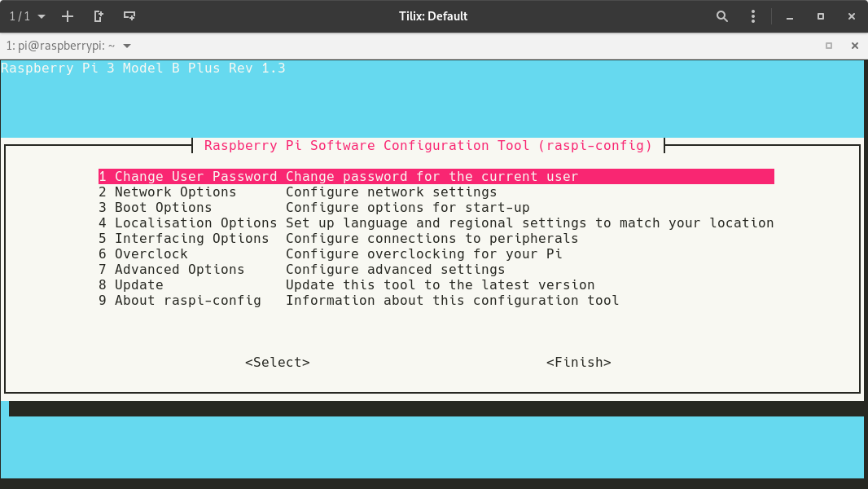Pick the Boot Options entry

[163, 208]
